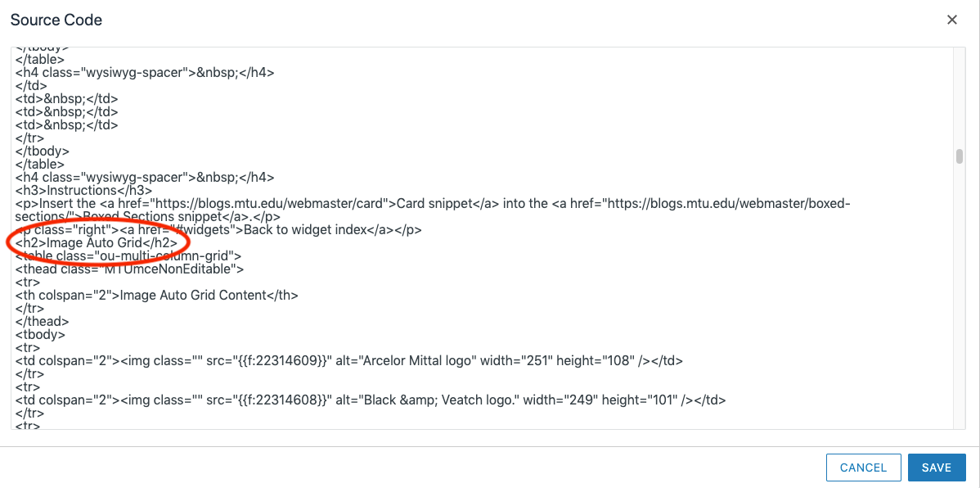Close the Source Code dialog

pos(951,19)
